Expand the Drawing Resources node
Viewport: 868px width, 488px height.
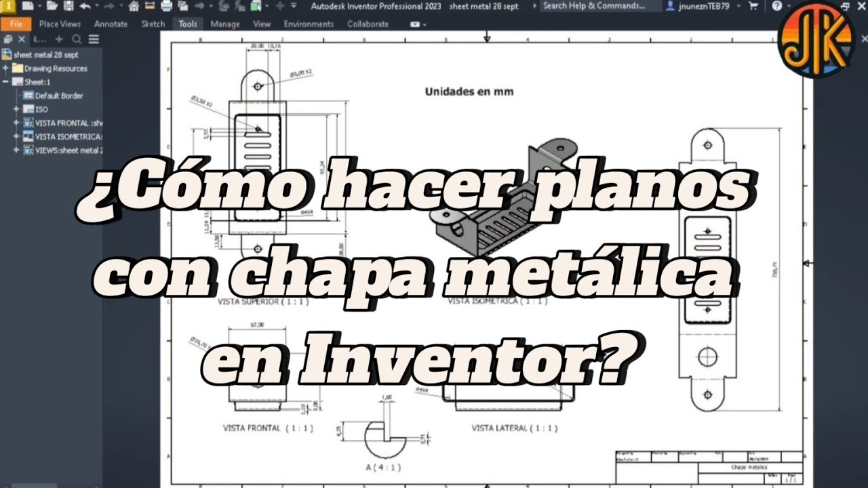pos(5,68)
